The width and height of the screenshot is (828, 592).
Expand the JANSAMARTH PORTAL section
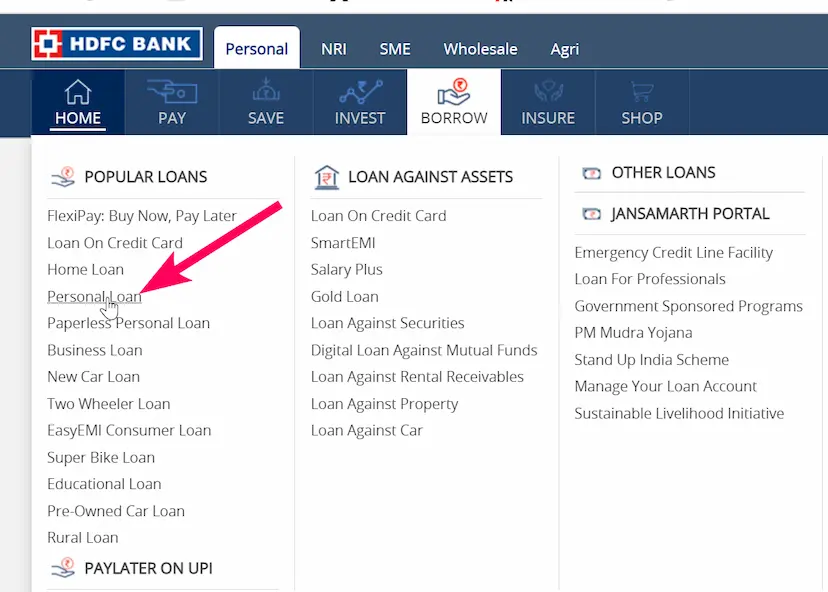click(x=690, y=214)
